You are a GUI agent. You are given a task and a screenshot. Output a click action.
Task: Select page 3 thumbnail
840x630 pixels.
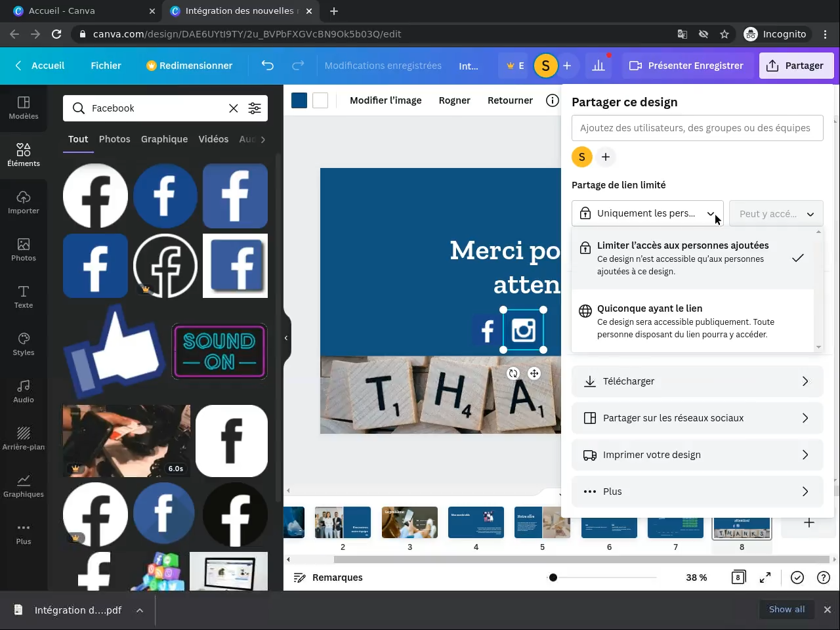click(409, 522)
